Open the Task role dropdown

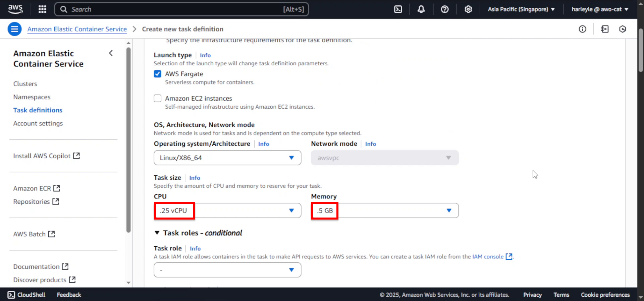tap(227, 270)
